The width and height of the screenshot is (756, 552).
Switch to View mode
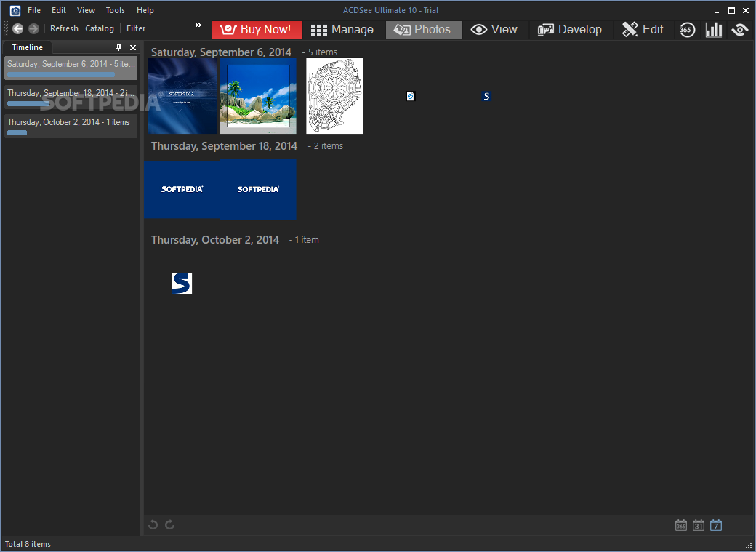494,29
